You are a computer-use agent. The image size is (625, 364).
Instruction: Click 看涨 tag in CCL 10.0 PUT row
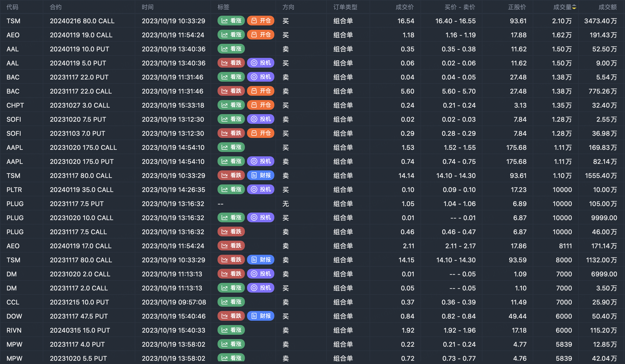coord(231,302)
